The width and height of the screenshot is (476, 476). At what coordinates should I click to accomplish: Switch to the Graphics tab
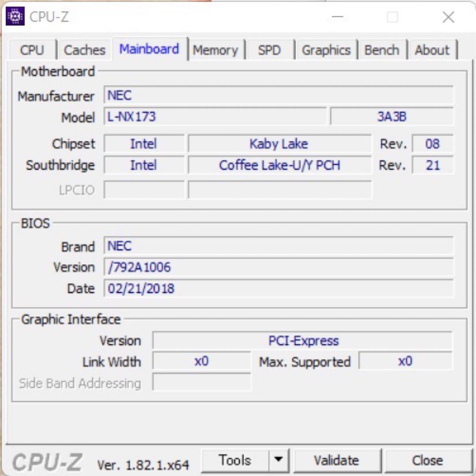pos(326,50)
